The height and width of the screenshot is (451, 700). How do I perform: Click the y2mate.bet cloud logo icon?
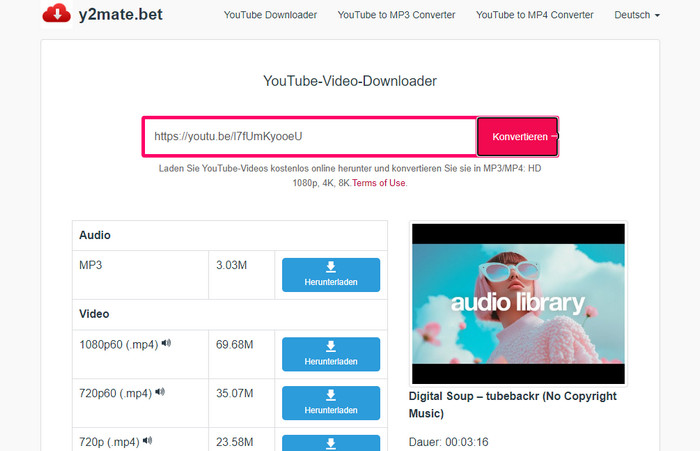[x=57, y=15]
